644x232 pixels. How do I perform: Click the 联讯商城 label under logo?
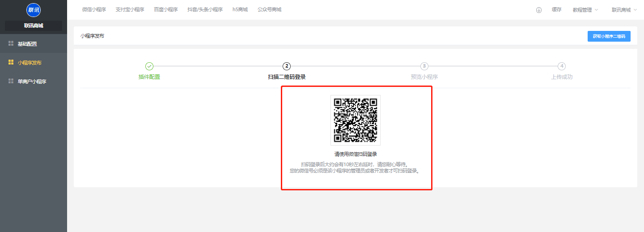coord(34,26)
